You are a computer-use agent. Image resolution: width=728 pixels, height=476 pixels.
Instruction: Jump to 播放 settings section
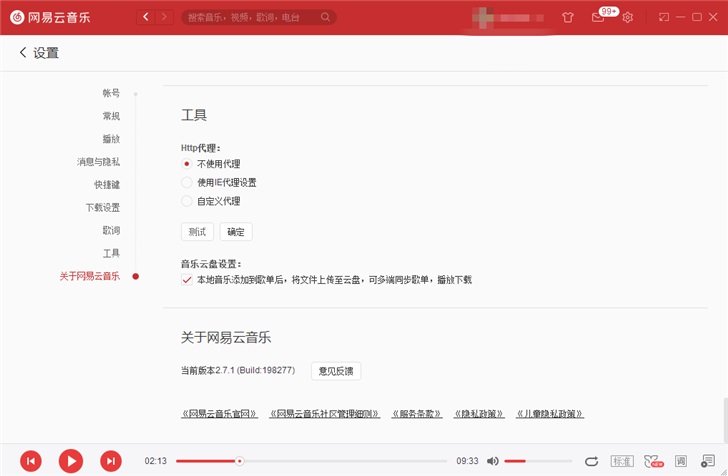(x=111, y=138)
